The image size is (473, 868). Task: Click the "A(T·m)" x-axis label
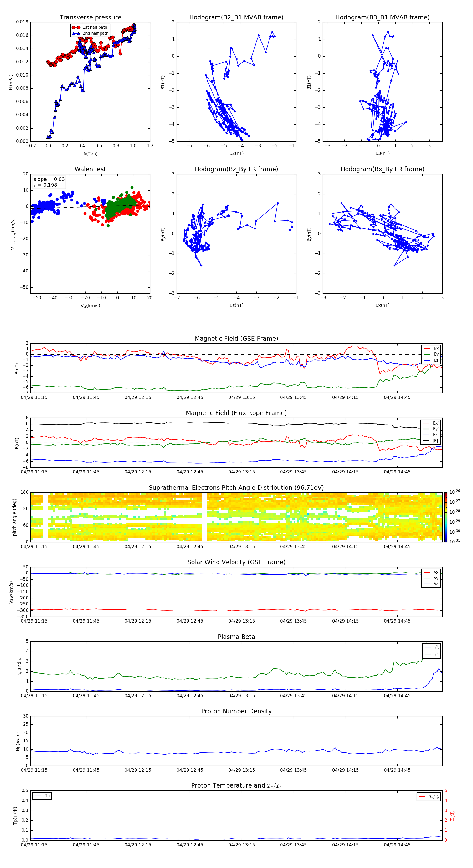point(90,154)
